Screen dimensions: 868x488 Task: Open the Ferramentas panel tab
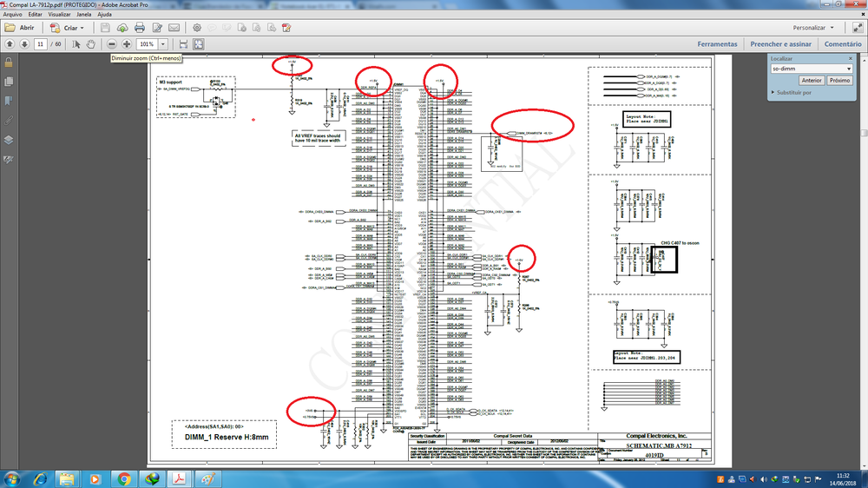click(717, 43)
